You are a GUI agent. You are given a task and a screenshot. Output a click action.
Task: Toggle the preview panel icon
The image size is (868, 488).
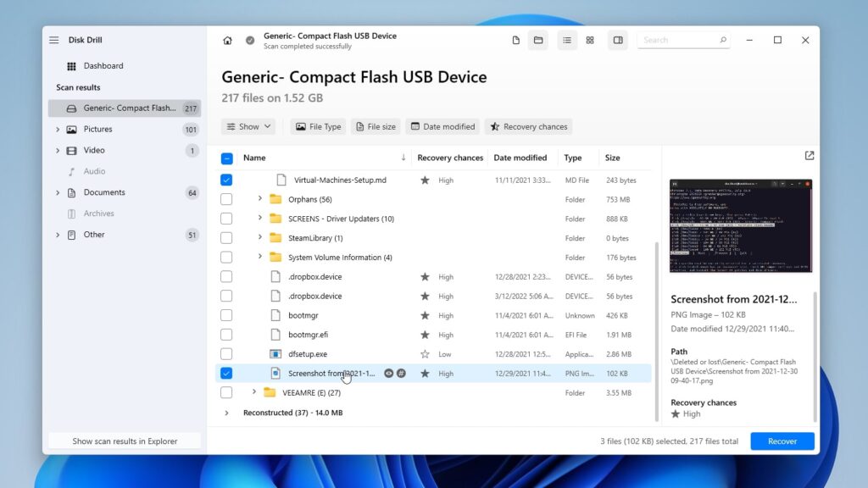[x=617, y=40]
